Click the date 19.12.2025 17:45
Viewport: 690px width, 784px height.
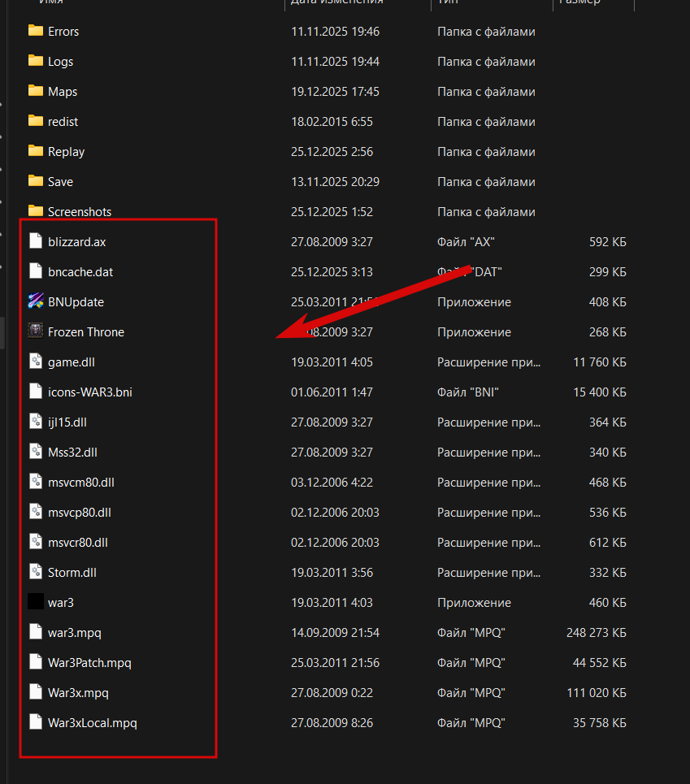pyautogui.click(x=335, y=92)
